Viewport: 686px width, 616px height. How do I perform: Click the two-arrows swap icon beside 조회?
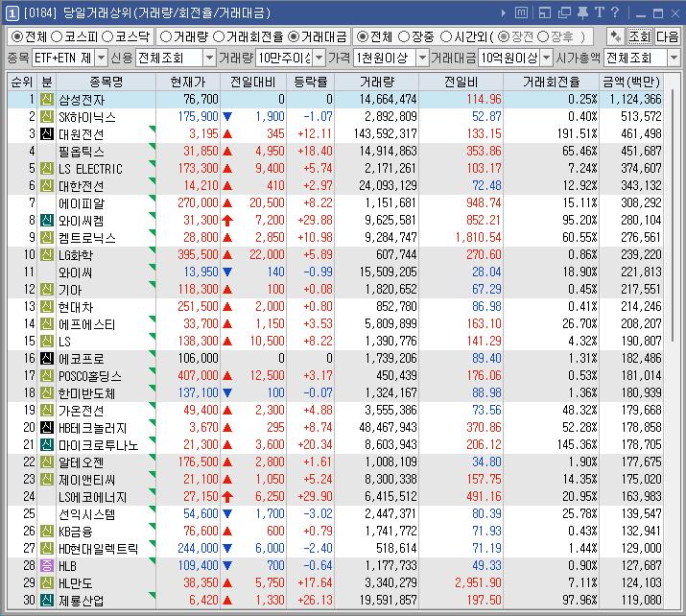pos(616,36)
